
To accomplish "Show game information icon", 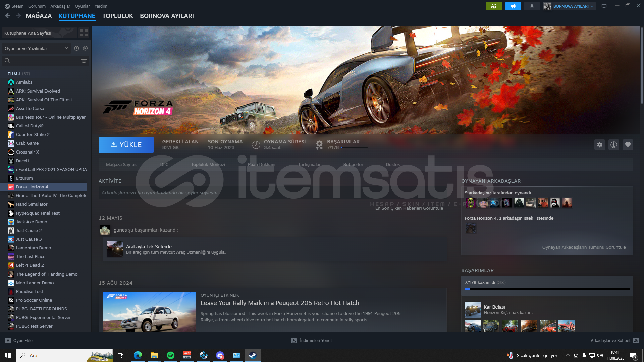I will pyautogui.click(x=614, y=145).
